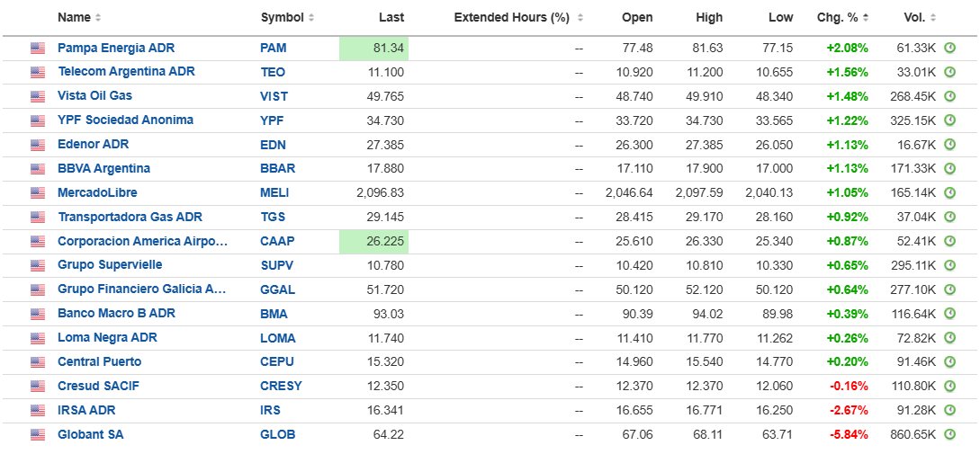This screenshot has width=980, height=454.
Task: Click the clock icon in the Vista Oil Gas row
Action: click(x=949, y=96)
